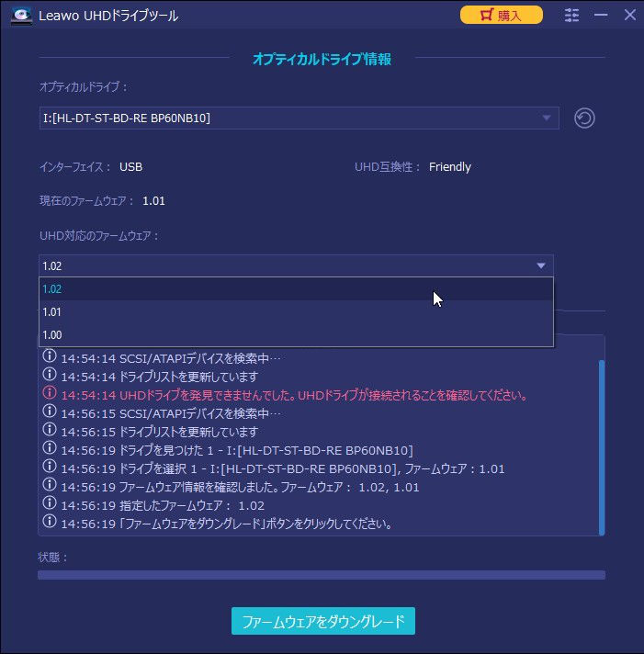Screen dimensions: 644x654
Task: Click the red error info icon in log
Action: coord(50,393)
